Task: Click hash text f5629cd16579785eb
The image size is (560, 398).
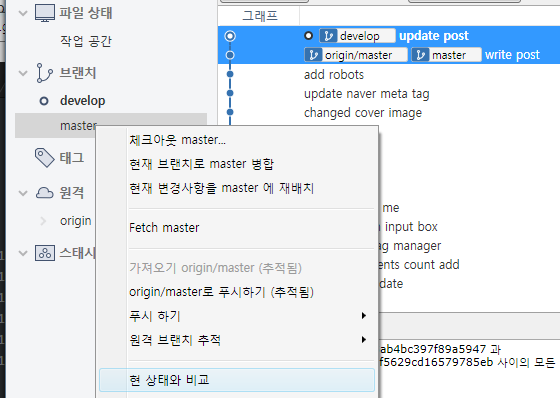Action: [x=436, y=362]
